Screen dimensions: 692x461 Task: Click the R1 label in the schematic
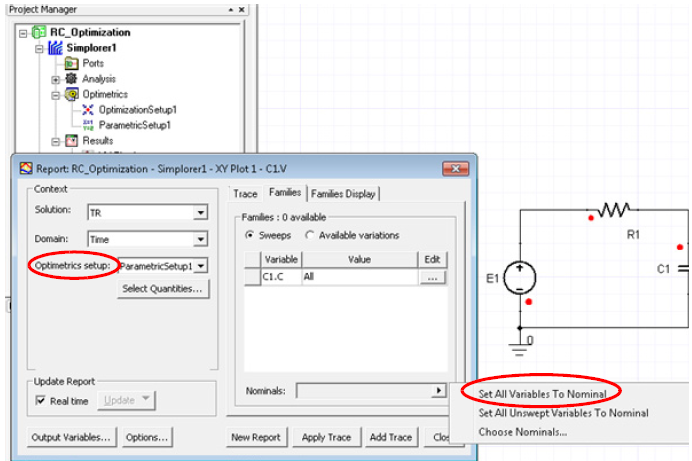coord(633,234)
